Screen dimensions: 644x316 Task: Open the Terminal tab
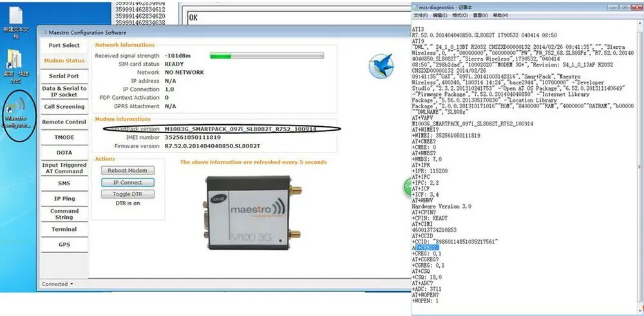[x=64, y=229]
